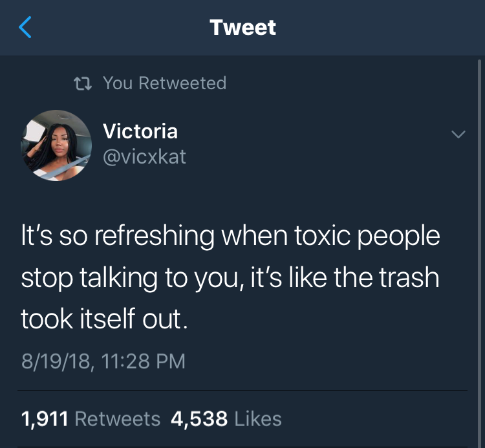
Task: Expand the tweet options chevron
Action: pos(458,134)
